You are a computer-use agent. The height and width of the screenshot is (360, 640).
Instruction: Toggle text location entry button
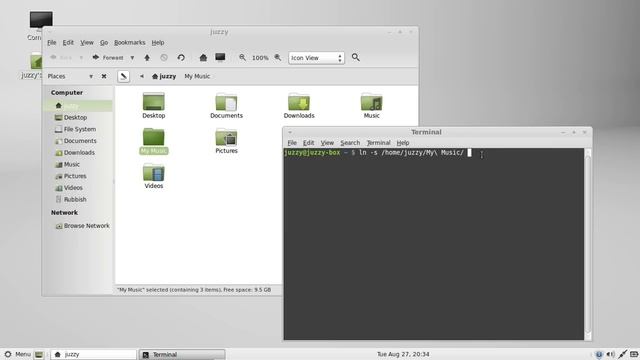pyautogui.click(x=123, y=76)
